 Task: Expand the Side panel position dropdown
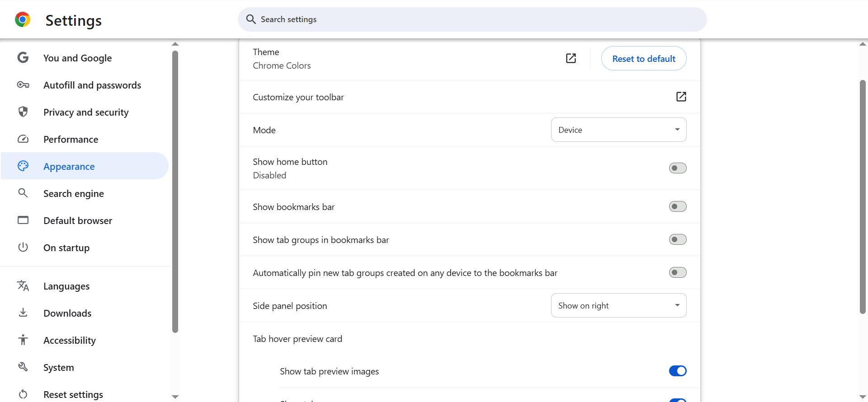point(618,305)
